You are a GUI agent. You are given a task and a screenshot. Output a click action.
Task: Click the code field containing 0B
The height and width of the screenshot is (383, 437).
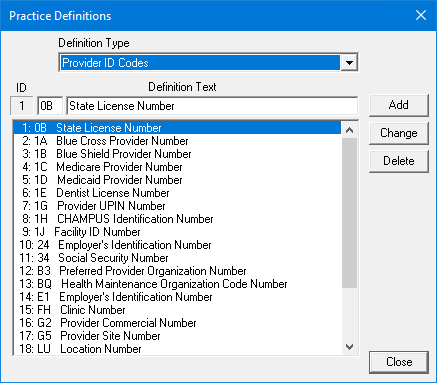50,106
